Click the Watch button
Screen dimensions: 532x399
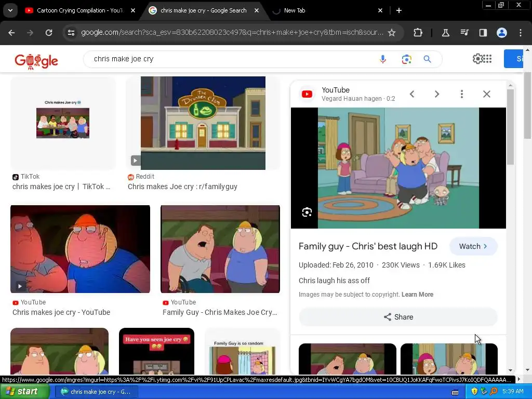coord(473,246)
